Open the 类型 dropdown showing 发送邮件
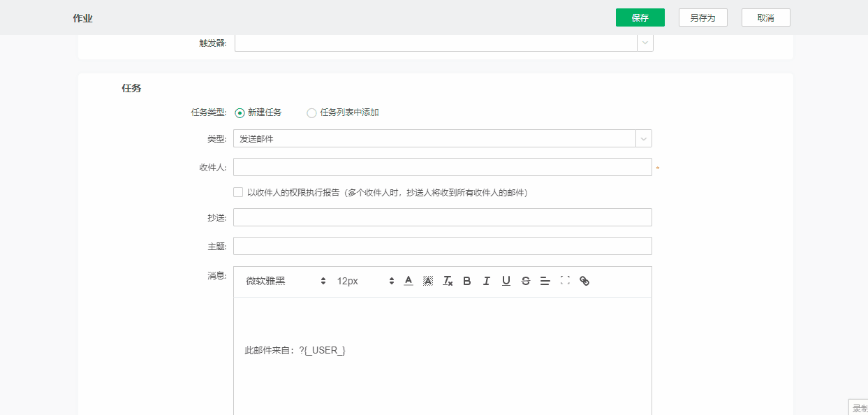Viewport: 868px width, 415px height. tap(643, 138)
